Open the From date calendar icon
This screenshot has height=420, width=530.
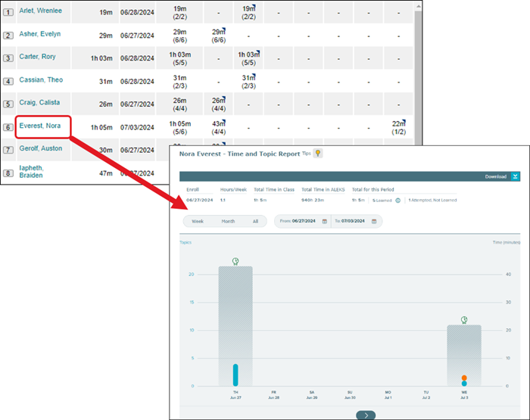[x=325, y=221]
